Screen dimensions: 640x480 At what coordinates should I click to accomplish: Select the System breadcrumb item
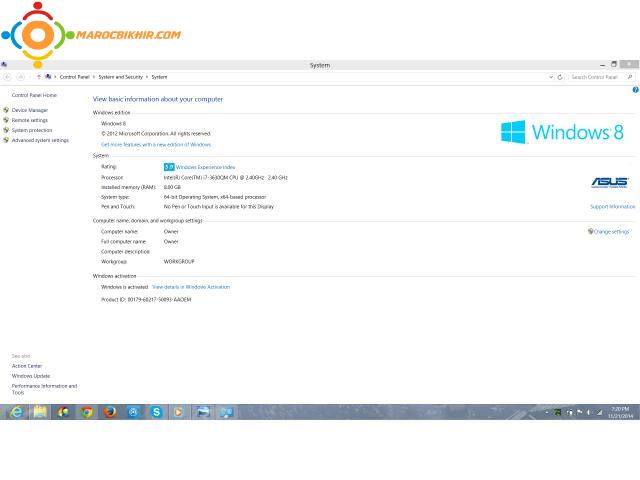tap(159, 77)
